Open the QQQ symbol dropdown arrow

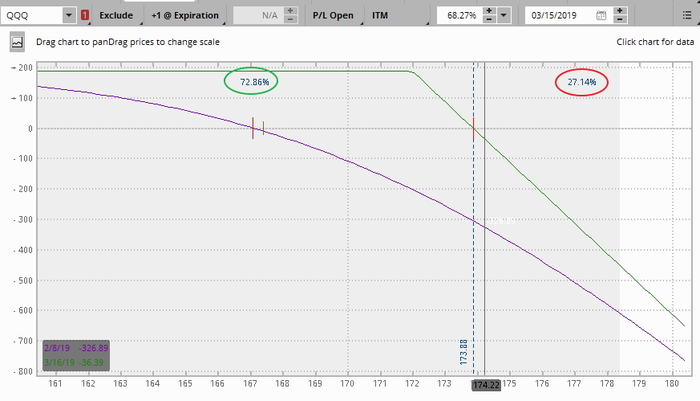pos(69,15)
